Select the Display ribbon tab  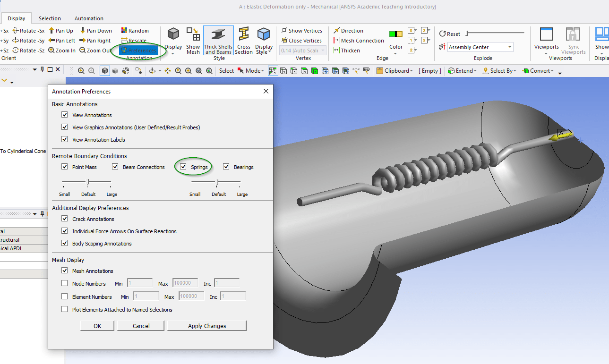click(x=17, y=18)
